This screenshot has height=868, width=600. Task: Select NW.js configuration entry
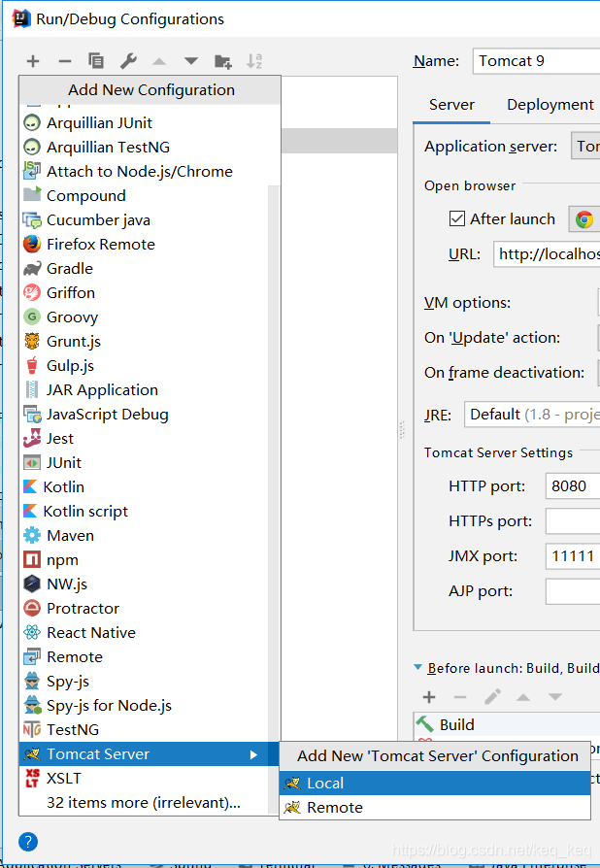[144, 584]
